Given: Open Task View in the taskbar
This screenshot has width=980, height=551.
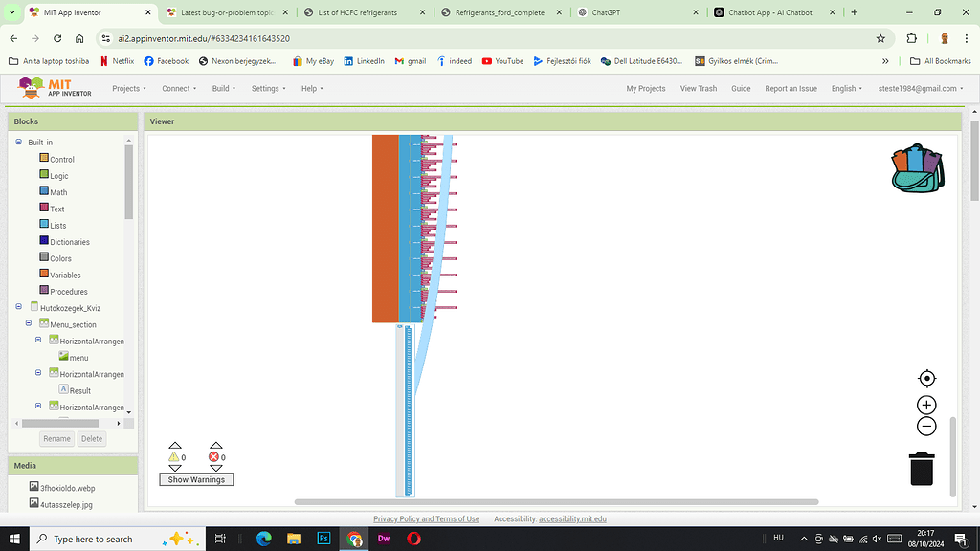Looking at the screenshot, I should (220, 539).
